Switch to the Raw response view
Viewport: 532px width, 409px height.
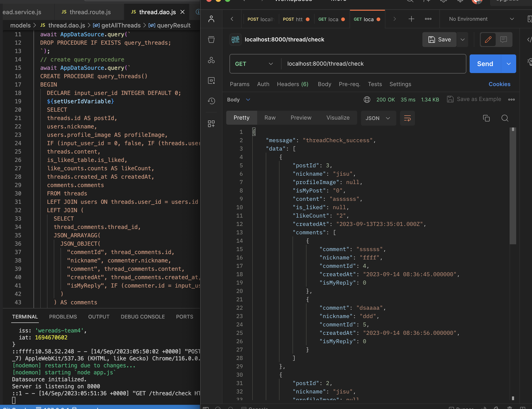pyautogui.click(x=270, y=118)
